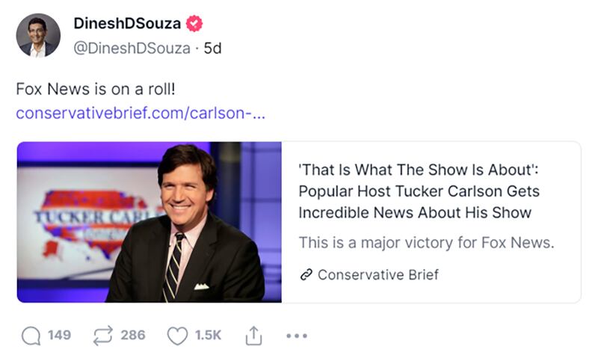Viewport: 598px width, 364px height.
Task: Click the 5d post timestamp
Action: 213,48
